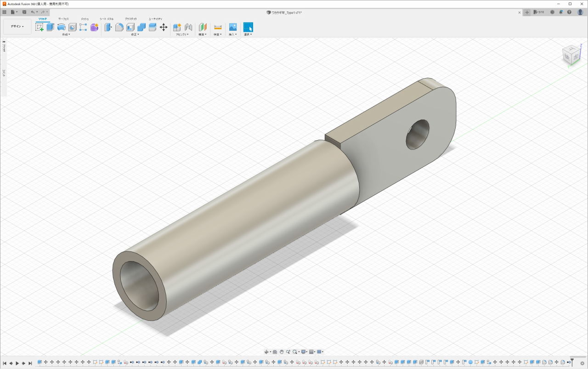588x369 pixels.
Task: Play the timeline
Action: point(17,363)
